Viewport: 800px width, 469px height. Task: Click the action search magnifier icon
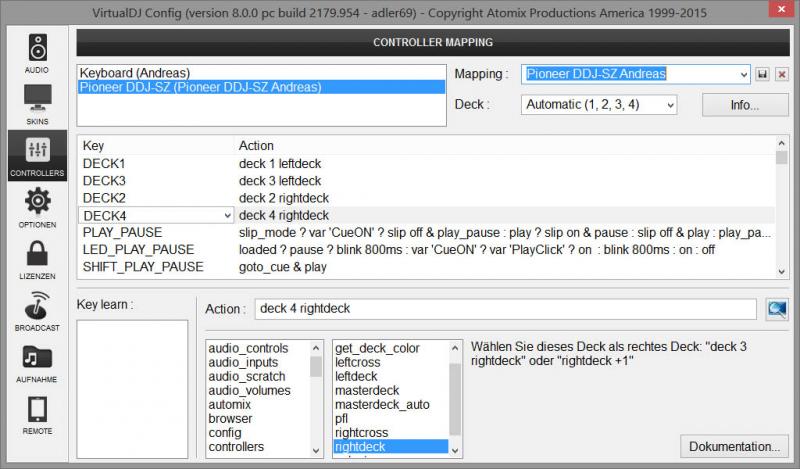pyautogui.click(x=777, y=309)
